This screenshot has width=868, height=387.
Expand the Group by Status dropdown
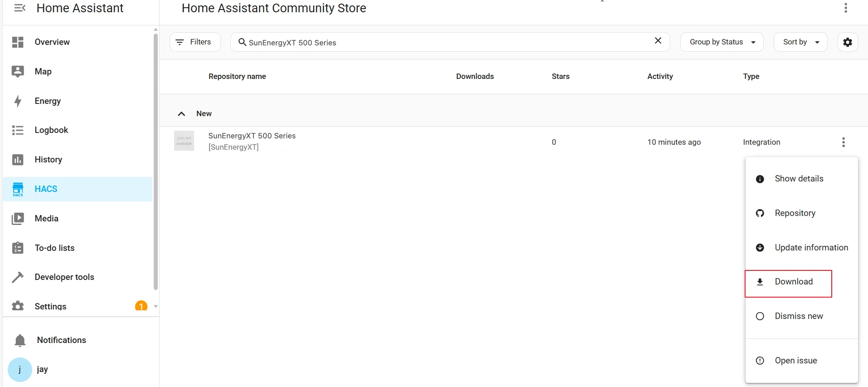click(722, 42)
